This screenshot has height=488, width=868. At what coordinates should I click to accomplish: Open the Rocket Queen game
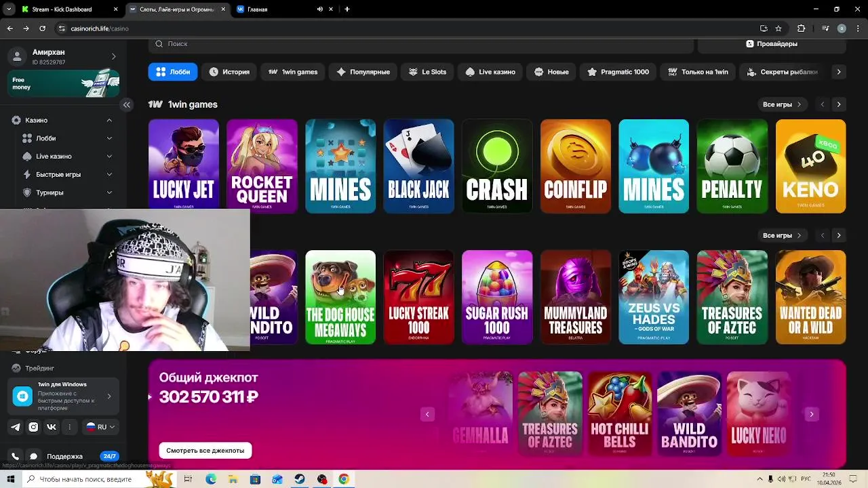(262, 166)
